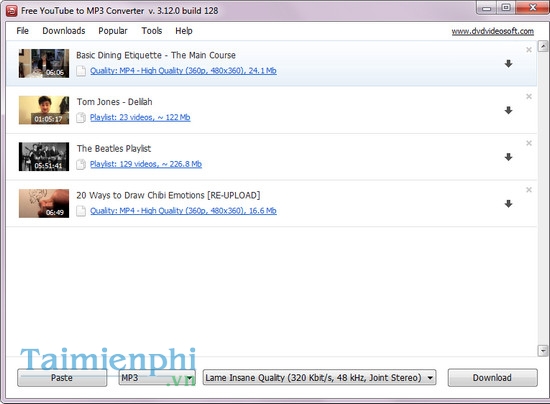Select the Chibi Emotions video thumbnail
This screenshot has height=404, width=550.
44,203
